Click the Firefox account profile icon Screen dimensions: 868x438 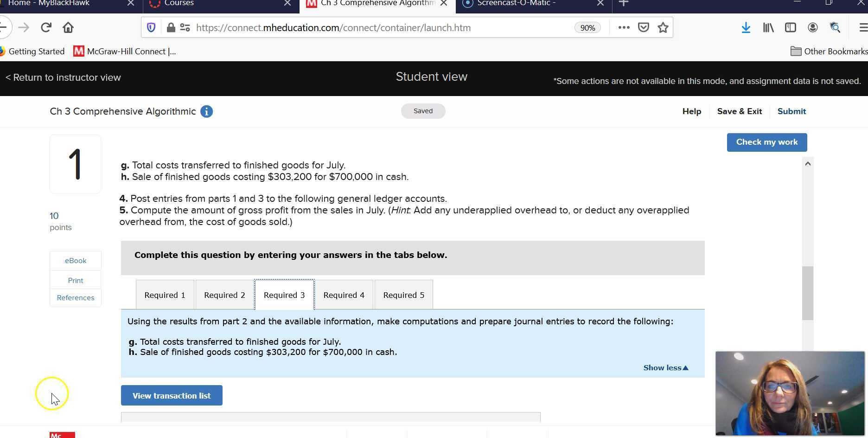[x=812, y=27]
